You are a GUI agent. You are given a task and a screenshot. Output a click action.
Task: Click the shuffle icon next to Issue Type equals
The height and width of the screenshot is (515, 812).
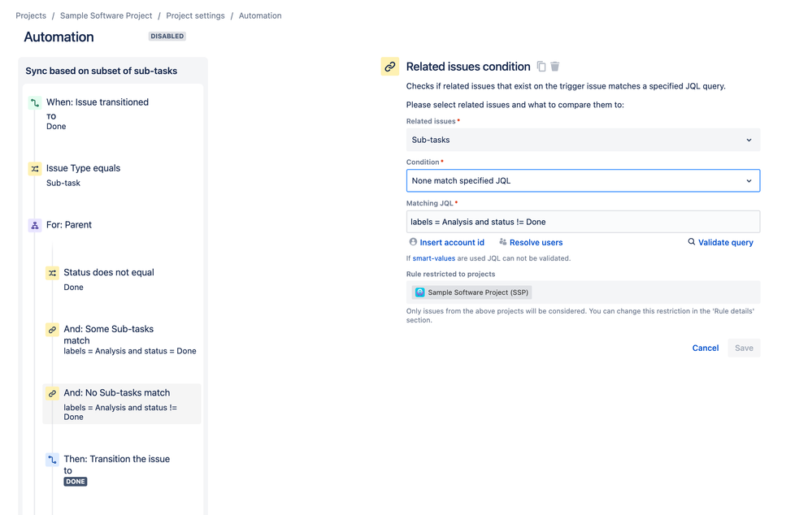[35, 169]
